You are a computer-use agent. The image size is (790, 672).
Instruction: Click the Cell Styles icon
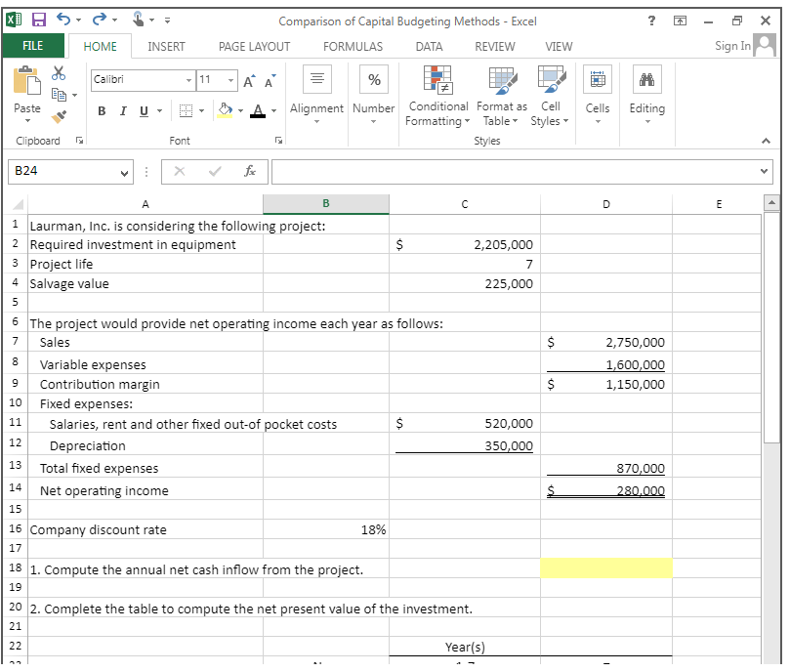(551, 80)
